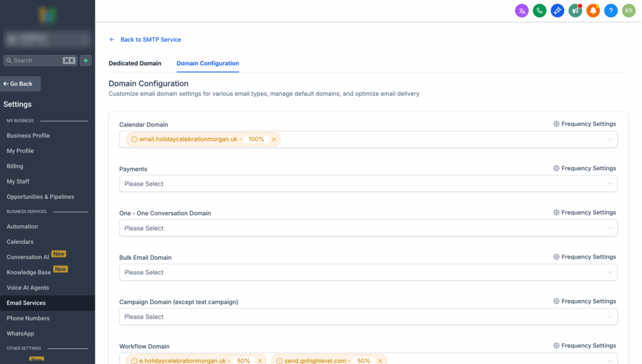The image size is (642, 364).
Task: Open the blue sparkle AI assistant icon
Action: [x=557, y=11]
